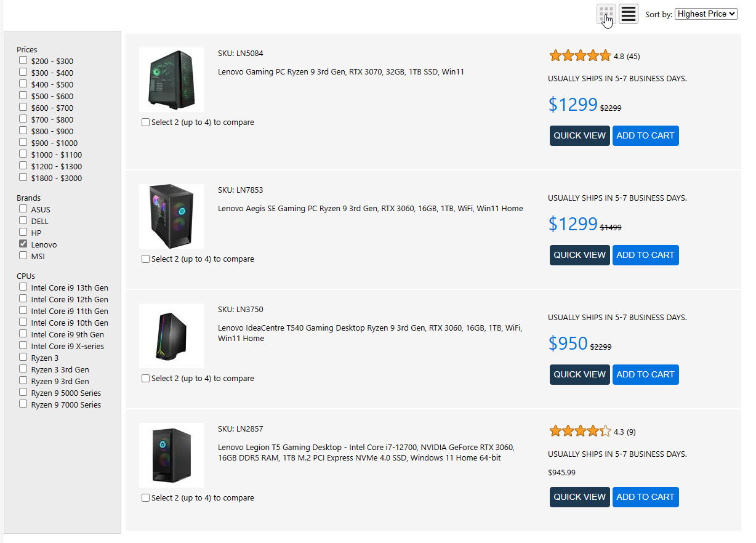
Task: Open Lenovo Gaming PC LN5084 product image
Action: point(171,80)
